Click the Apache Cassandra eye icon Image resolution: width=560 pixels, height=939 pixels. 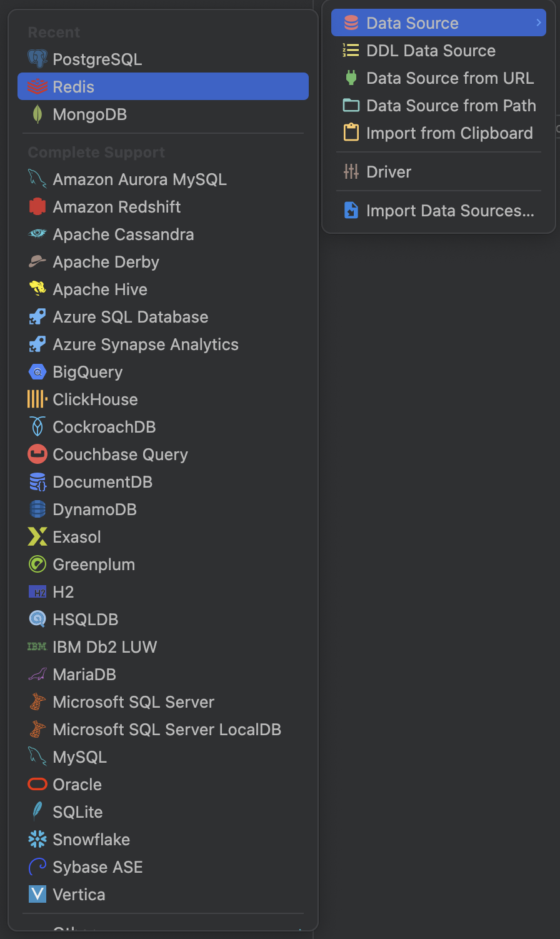click(x=37, y=234)
